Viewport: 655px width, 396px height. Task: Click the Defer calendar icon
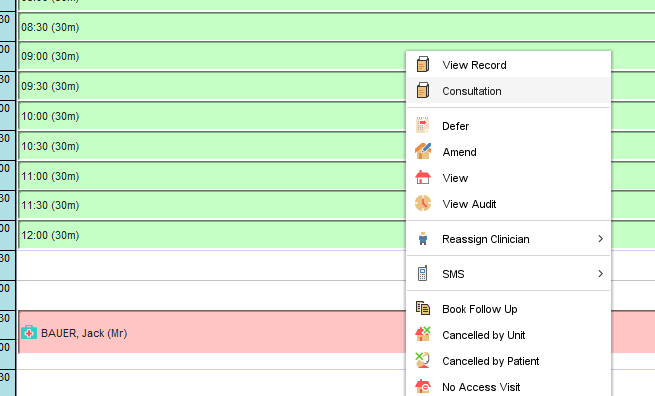point(423,125)
